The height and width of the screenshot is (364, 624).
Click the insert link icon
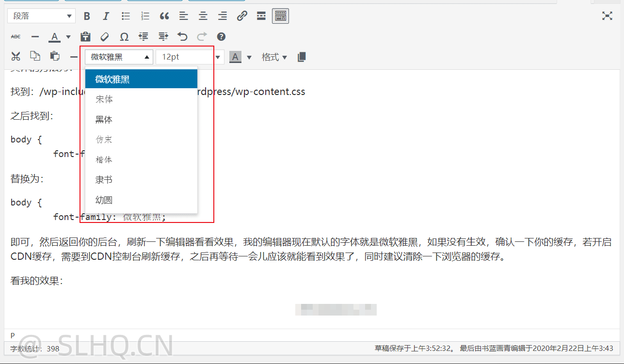coord(242,16)
